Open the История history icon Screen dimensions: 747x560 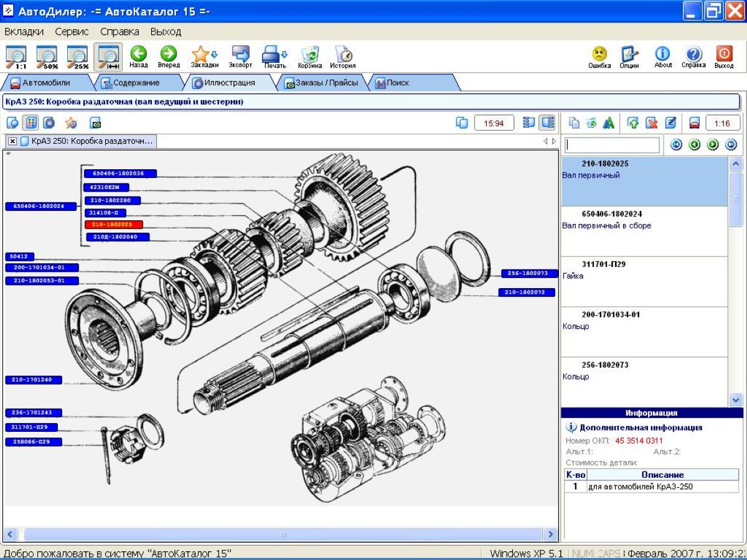(x=343, y=57)
